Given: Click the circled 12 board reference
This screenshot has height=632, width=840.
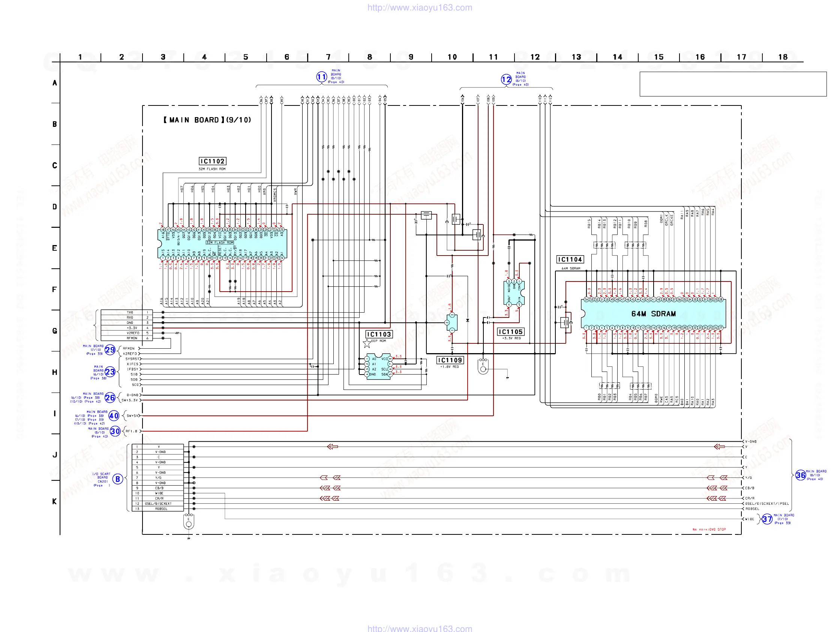Looking at the screenshot, I should coord(506,80).
